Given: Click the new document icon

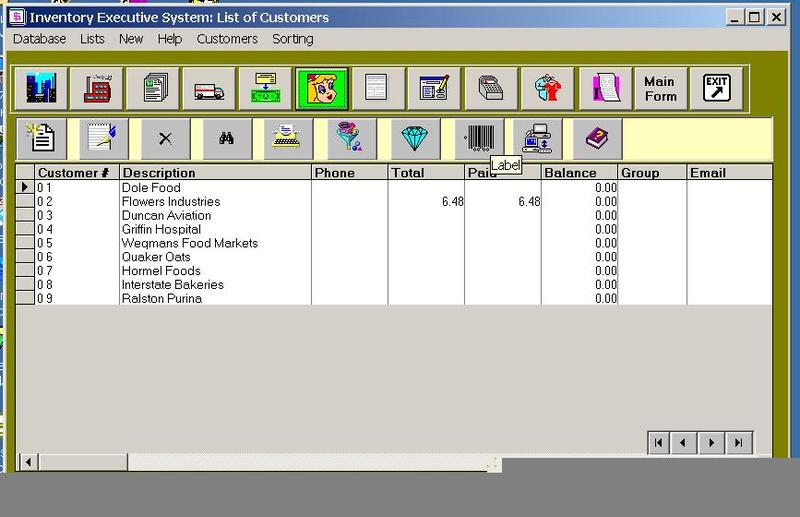Looking at the screenshot, I should [x=42, y=138].
